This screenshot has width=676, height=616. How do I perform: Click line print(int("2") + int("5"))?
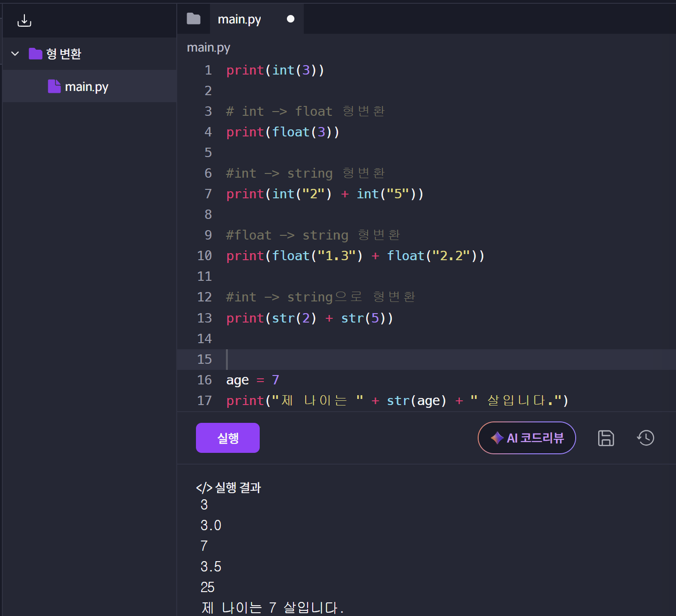(x=325, y=194)
